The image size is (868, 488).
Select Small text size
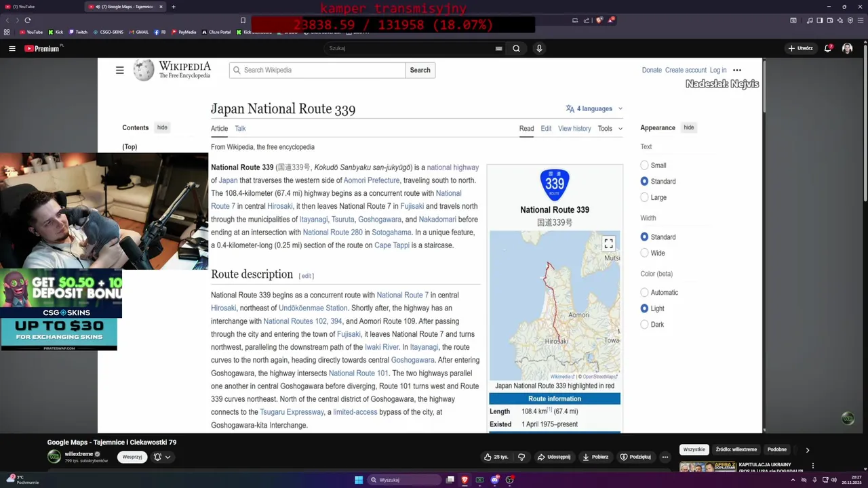coord(644,165)
